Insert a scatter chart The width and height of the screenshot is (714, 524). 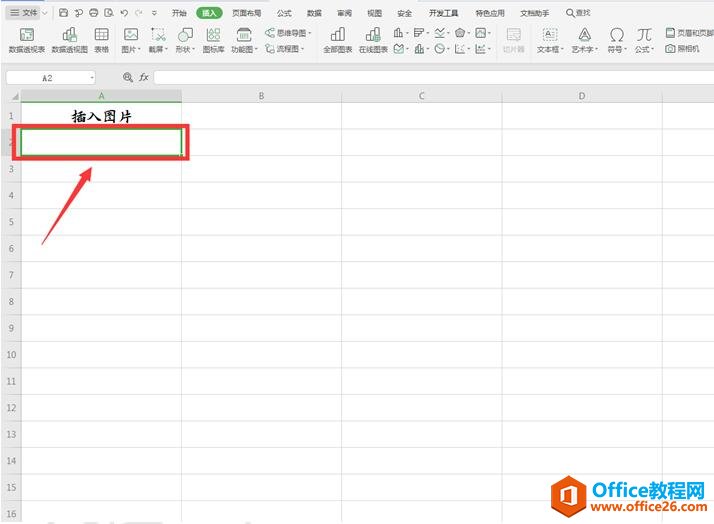[x=460, y=49]
